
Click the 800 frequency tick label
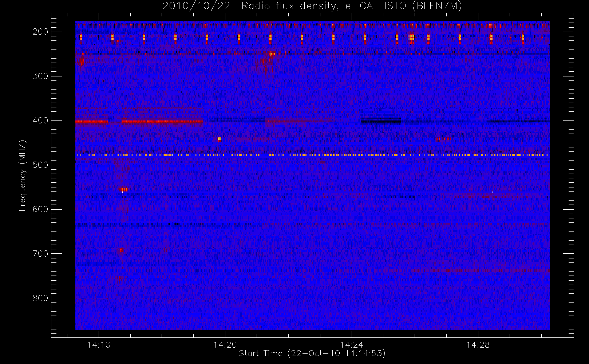pos(40,298)
